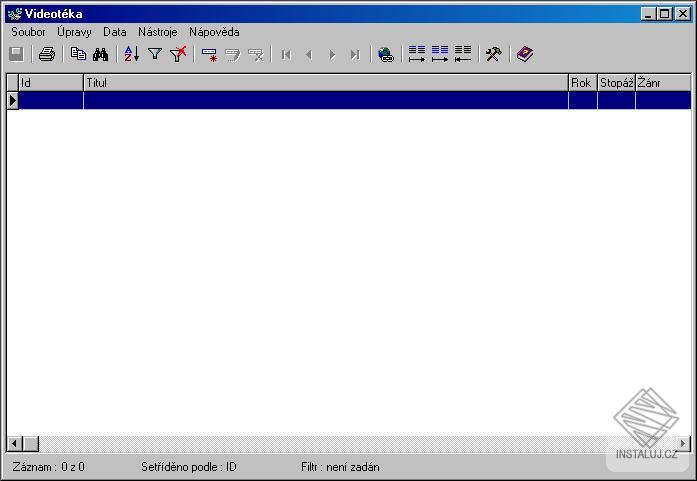Click the Save floppy disk icon

(16, 54)
